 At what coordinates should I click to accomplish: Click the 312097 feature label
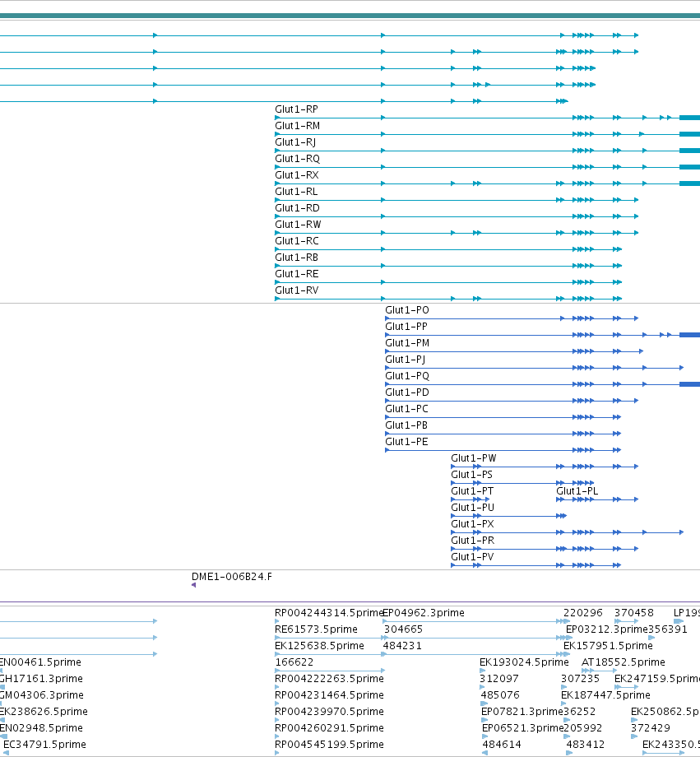[499, 678]
